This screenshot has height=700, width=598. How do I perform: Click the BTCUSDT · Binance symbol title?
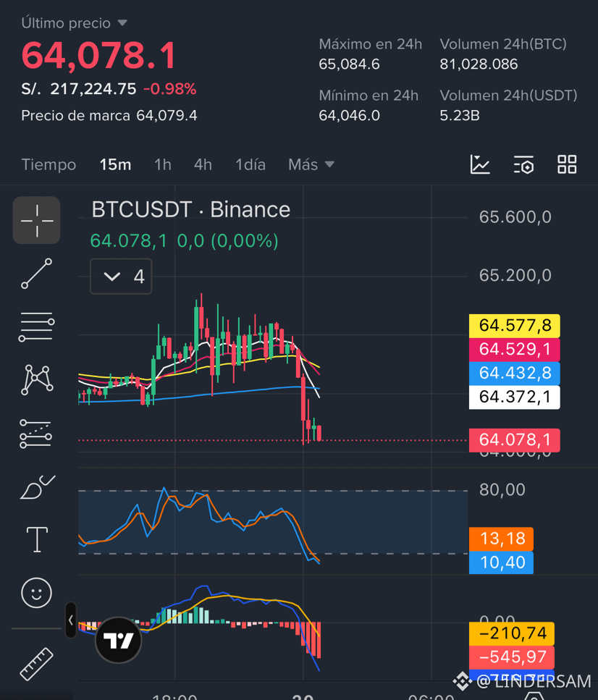point(190,210)
